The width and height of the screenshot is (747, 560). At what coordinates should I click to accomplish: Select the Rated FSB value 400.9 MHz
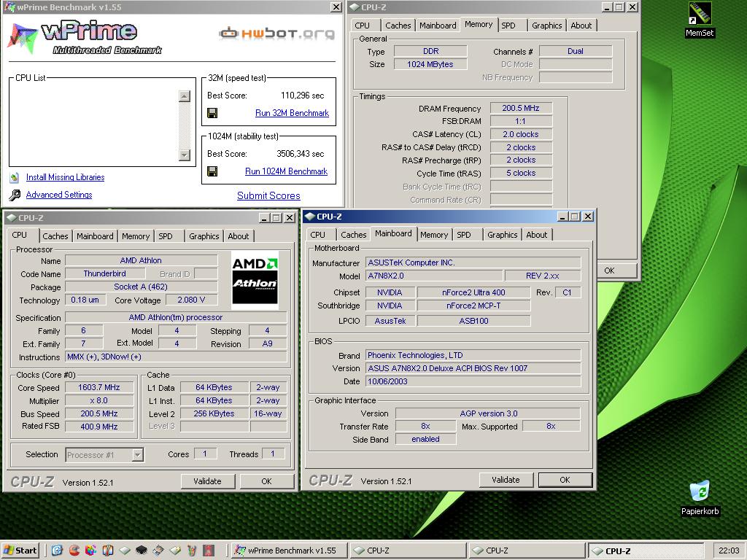coord(99,427)
